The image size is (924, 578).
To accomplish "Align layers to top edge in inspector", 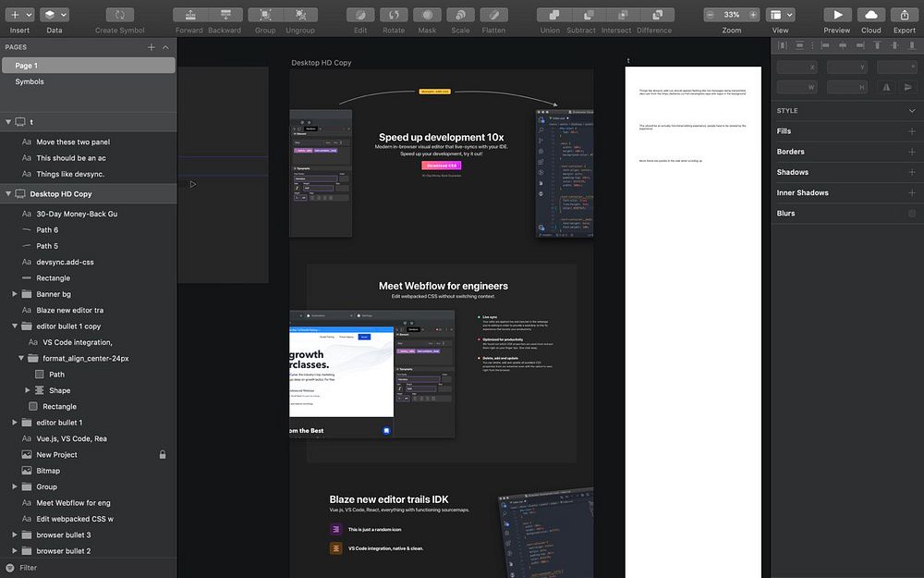I will coord(878,45).
